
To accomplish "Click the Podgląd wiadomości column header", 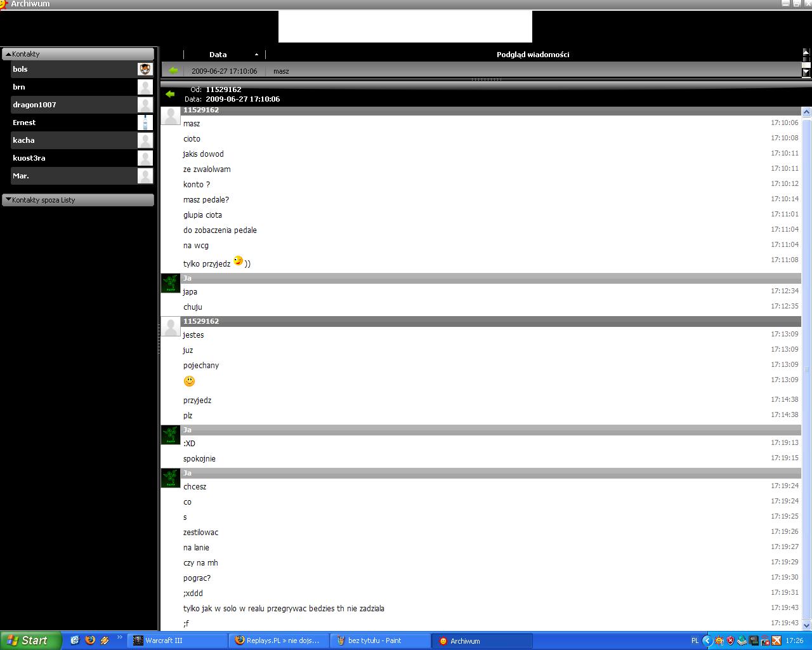I will 532,55.
